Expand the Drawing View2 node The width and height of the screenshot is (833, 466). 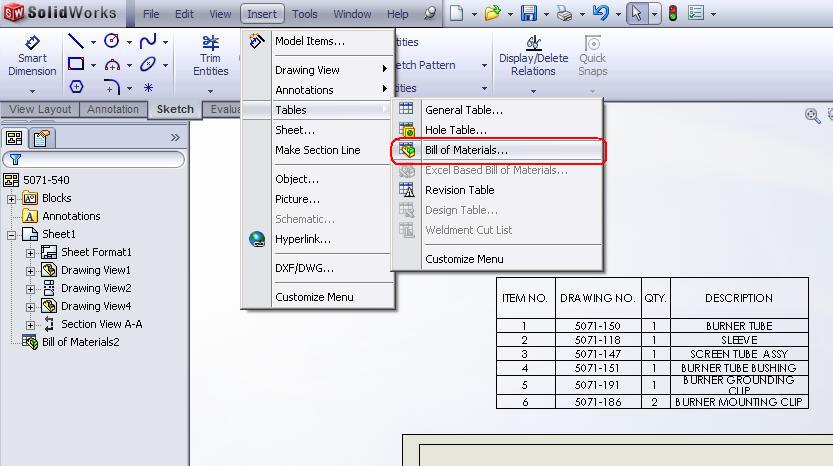click(30, 289)
